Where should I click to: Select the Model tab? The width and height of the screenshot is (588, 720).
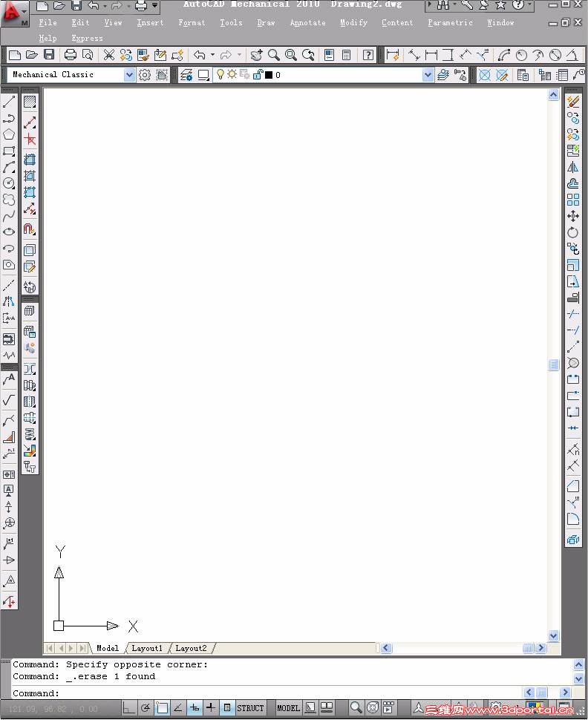tap(108, 648)
